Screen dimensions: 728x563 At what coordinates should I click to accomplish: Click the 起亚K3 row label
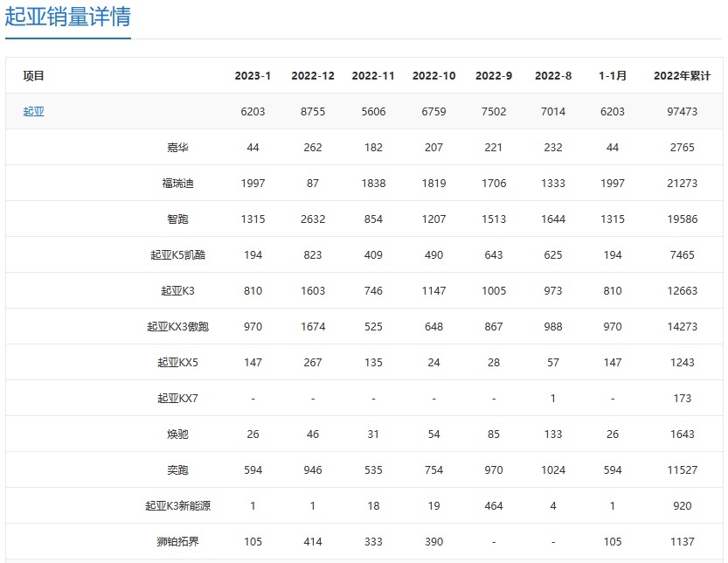177,291
